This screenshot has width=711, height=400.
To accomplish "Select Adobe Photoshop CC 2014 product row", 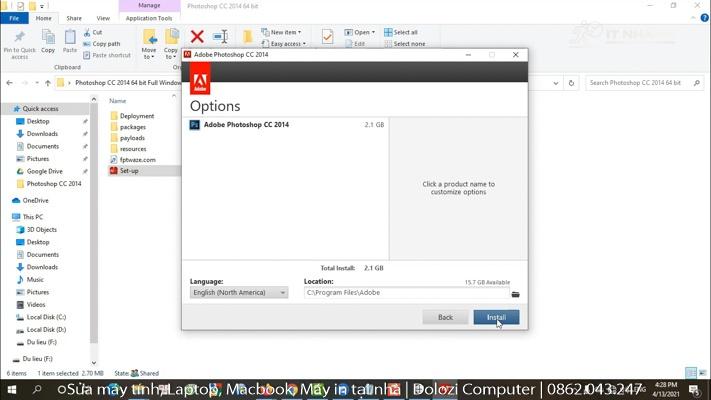I will pos(246,125).
